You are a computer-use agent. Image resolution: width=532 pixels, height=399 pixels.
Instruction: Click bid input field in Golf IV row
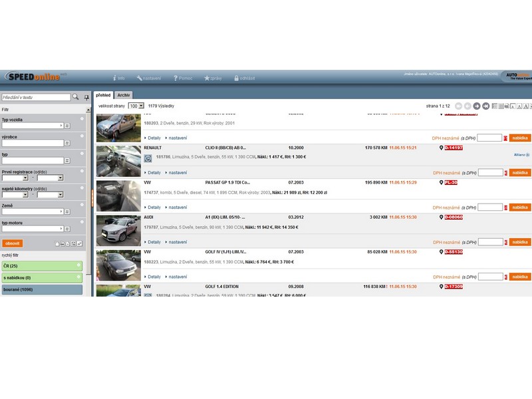(491, 277)
